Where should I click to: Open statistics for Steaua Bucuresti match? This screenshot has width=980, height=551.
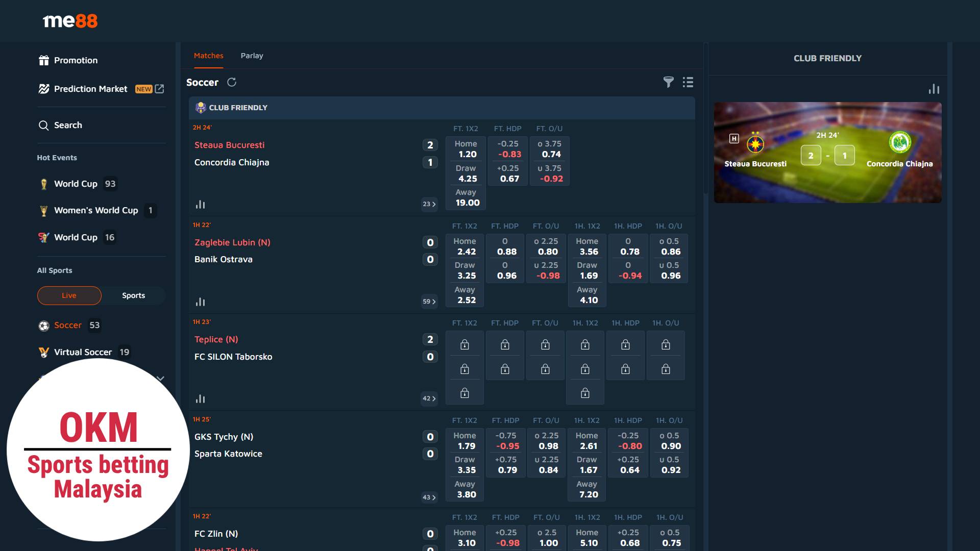pyautogui.click(x=200, y=204)
